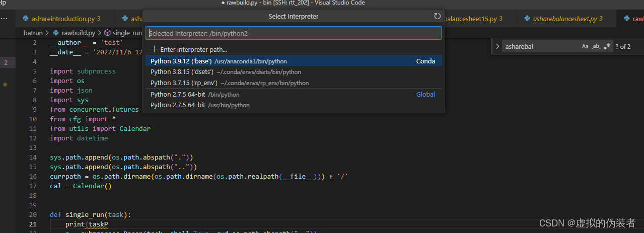
Task: Select Python 3.9.12 base Conda interpreter
Action: tap(294, 61)
